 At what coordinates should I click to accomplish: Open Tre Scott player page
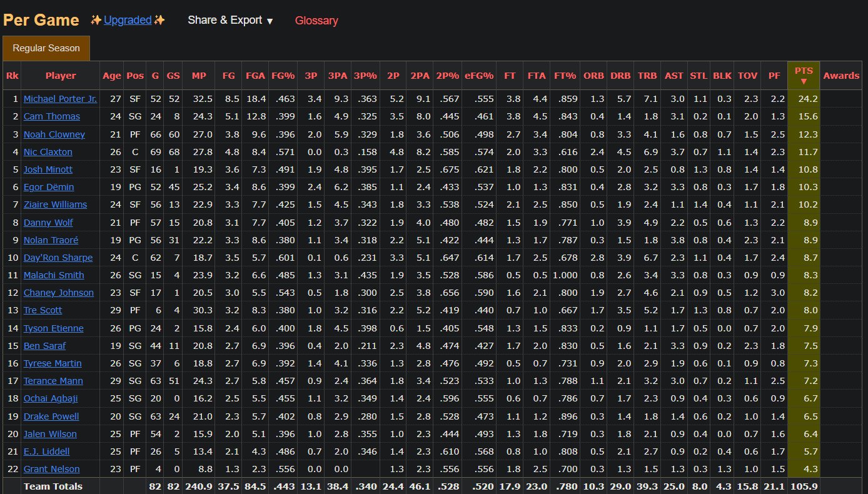43,310
